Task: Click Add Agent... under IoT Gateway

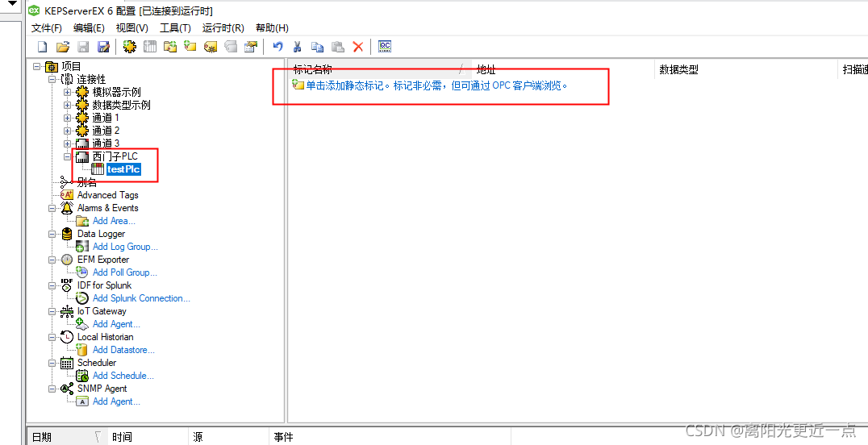Action: [x=116, y=324]
